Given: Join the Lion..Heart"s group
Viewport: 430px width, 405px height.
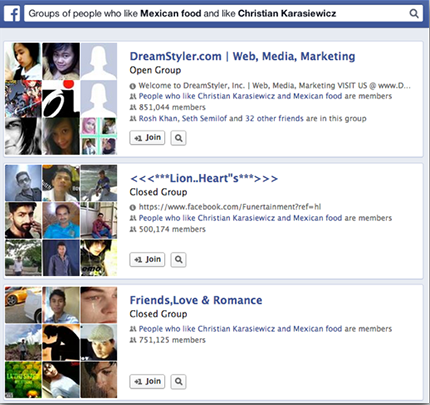Looking at the screenshot, I should 147,259.
